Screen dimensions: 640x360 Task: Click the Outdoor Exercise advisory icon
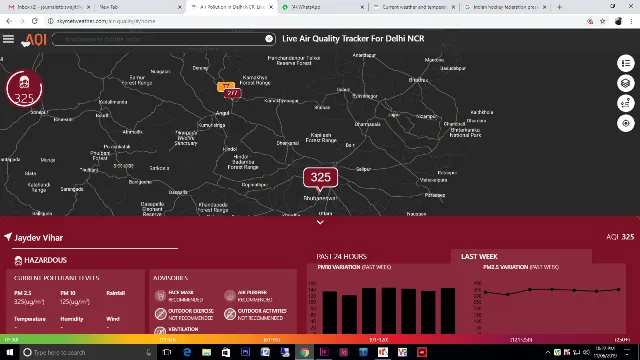tap(160, 313)
